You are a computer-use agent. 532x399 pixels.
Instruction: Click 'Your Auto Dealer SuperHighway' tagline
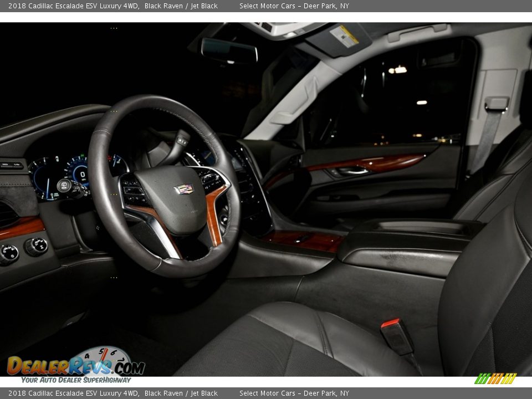[76, 380]
